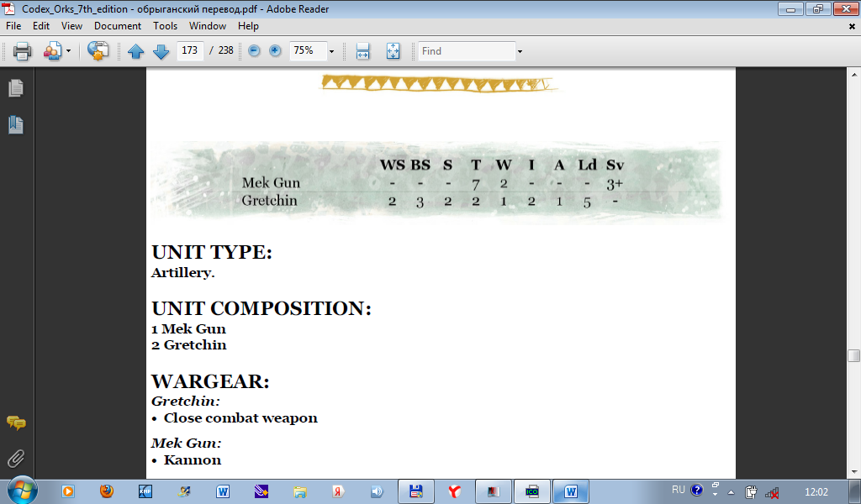
Task: Open the zoom percentage dropdown arrow
Action: 331,51
